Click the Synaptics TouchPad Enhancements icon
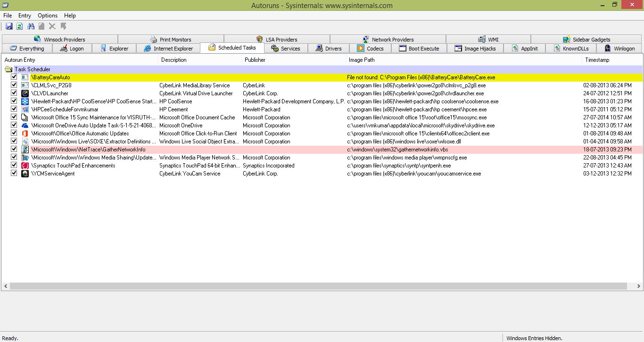Viewport: 644px width, 342px height. pos(25,166)
